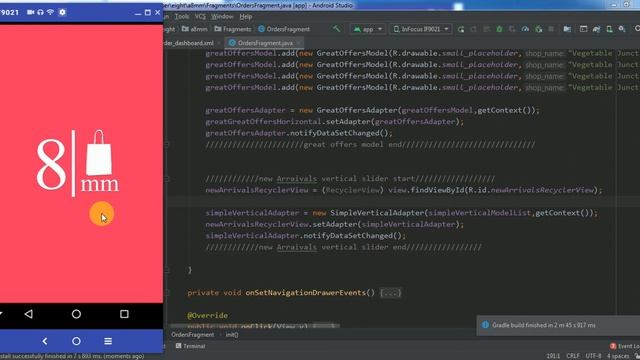Screen dimensions: 640x360
Task: Click the back arrow in the blue bottom bar
Action: (45, 341)
